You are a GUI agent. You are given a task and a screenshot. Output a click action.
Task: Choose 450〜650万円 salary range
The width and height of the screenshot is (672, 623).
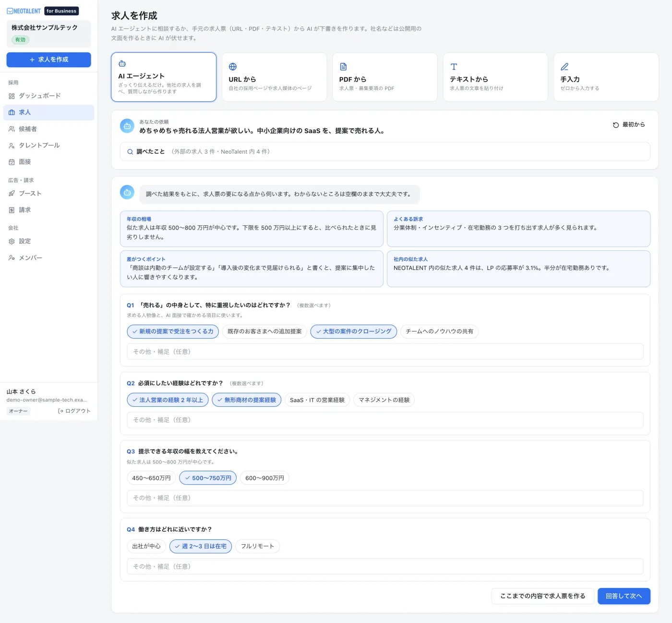point(151,478)
